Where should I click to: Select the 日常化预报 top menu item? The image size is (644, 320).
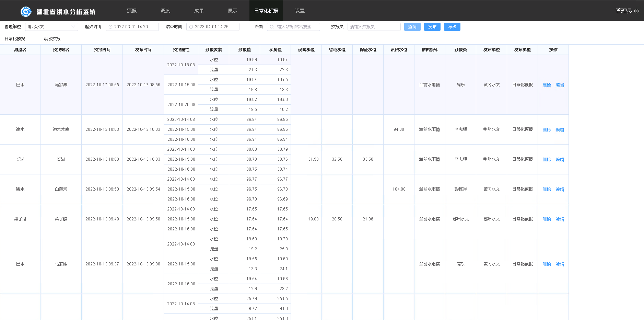coord(266,11)
